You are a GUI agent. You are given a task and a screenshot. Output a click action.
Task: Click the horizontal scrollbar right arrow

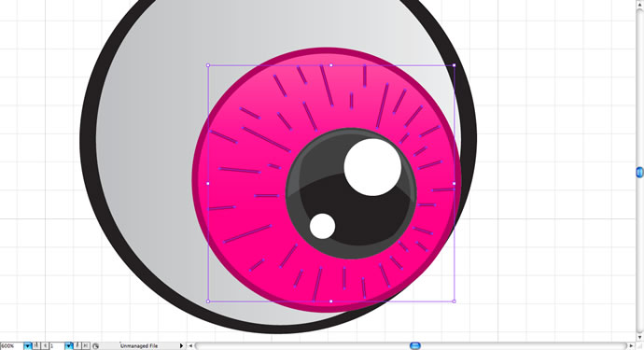632,346
